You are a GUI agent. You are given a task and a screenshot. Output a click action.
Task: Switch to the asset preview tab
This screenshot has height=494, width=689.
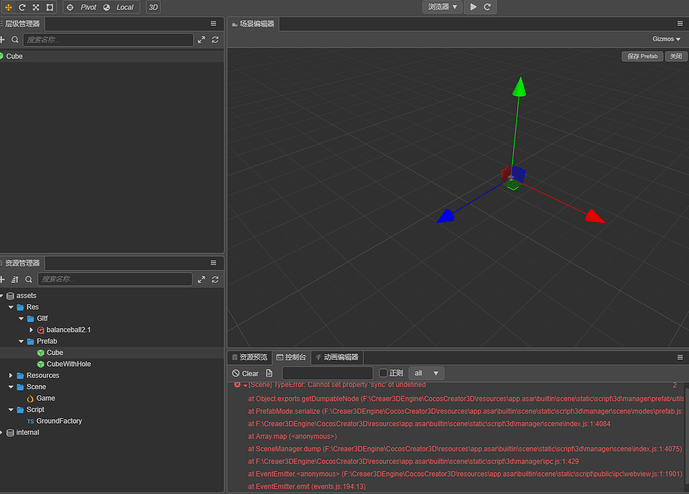pyautogui.click(x=250, y=357)
